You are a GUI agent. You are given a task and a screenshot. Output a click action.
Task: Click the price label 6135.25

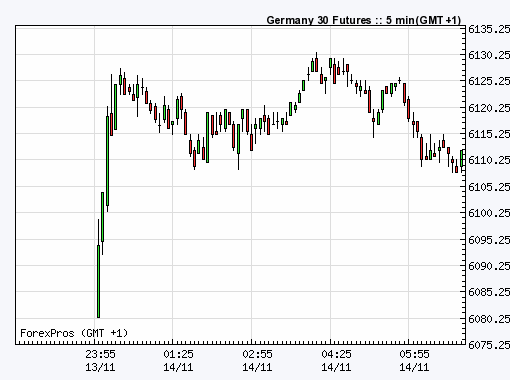489,29
